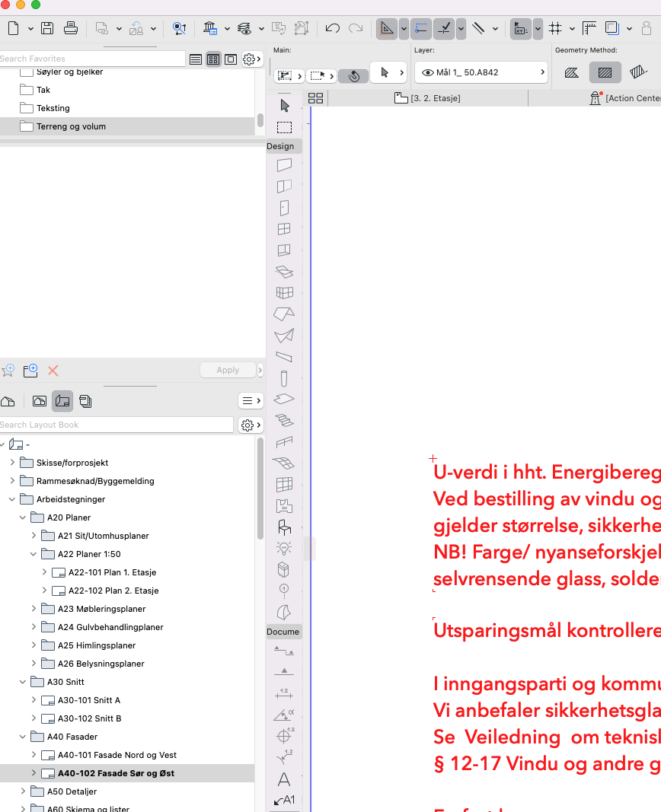Select the Stair tool
Screen dimensions: 661x812
coord(284,420)
